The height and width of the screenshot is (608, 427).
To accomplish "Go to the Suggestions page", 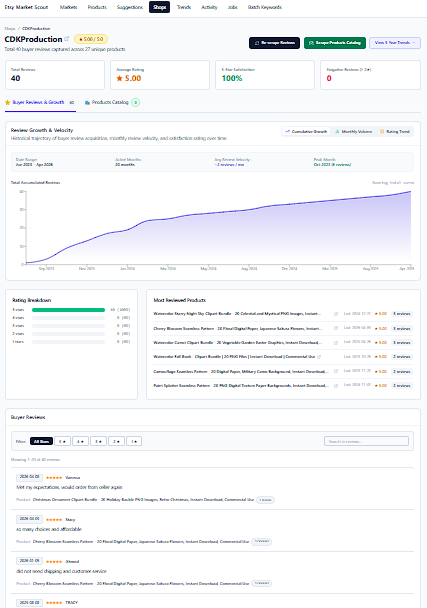I will [x=130, y=7].
